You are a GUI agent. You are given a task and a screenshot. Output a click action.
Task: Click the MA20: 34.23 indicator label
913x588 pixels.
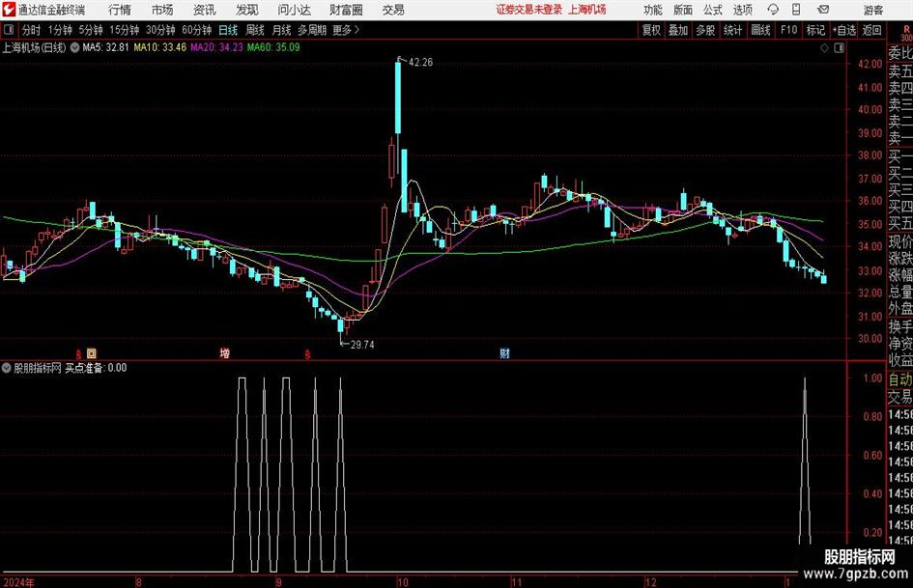(x=216, y=47)
